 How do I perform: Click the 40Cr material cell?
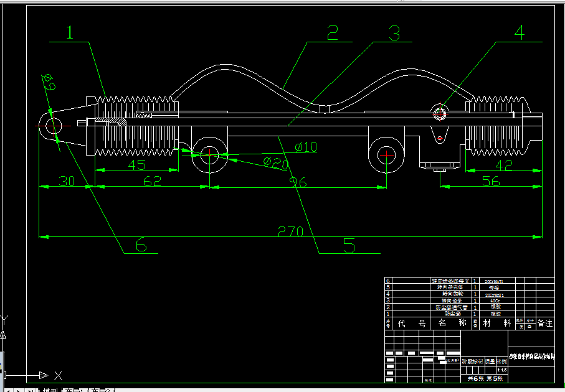495,301
